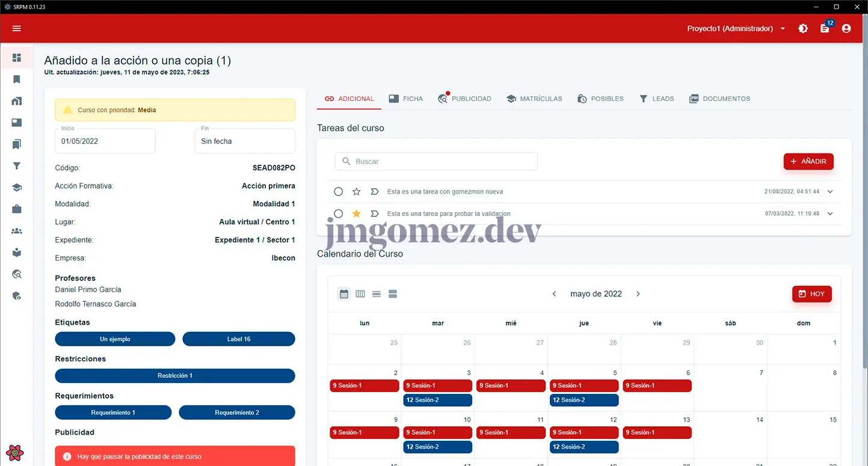Screen dimensions: 868x466
Task: Switch to the Matrículas tab
Action: pos(534,99)
